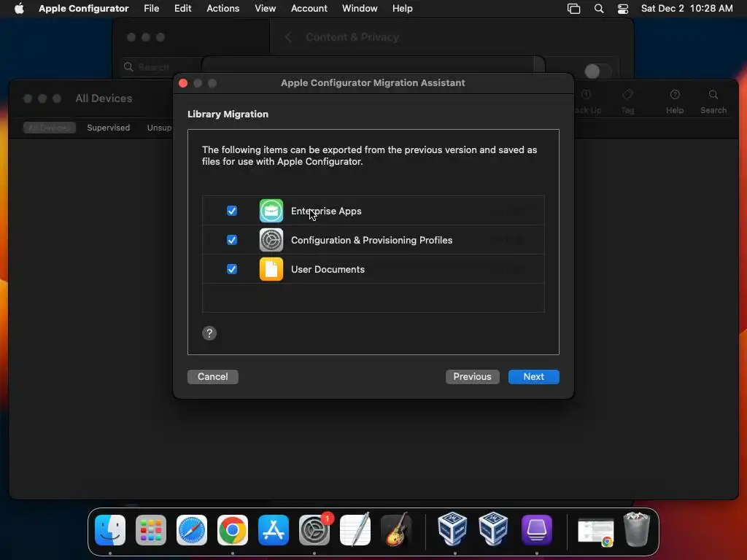Select the User Documents row label

[x=328, y=270]
